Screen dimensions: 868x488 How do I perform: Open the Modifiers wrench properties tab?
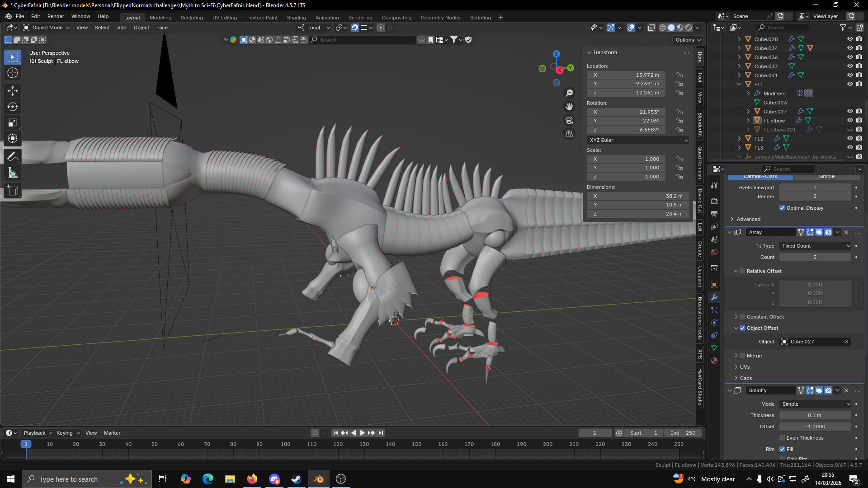click(714, 297)
